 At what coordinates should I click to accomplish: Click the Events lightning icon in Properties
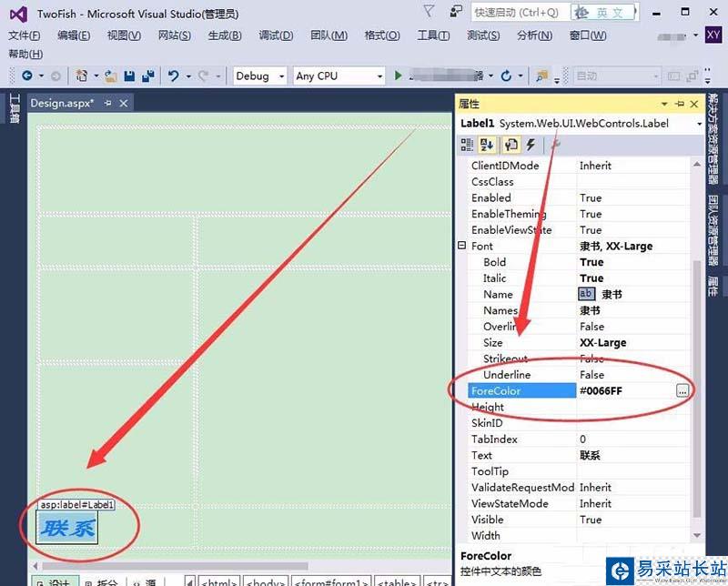pos(531,145)
